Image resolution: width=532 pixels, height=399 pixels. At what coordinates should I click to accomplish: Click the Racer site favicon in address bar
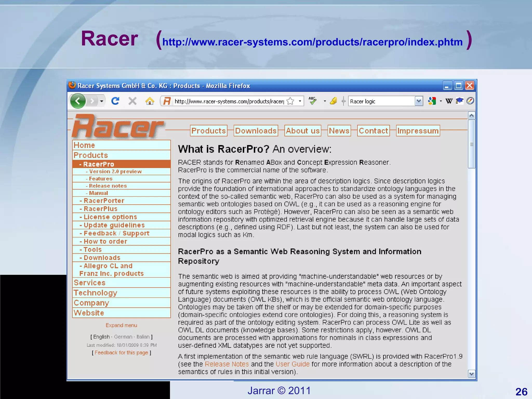tap(167, 101)
